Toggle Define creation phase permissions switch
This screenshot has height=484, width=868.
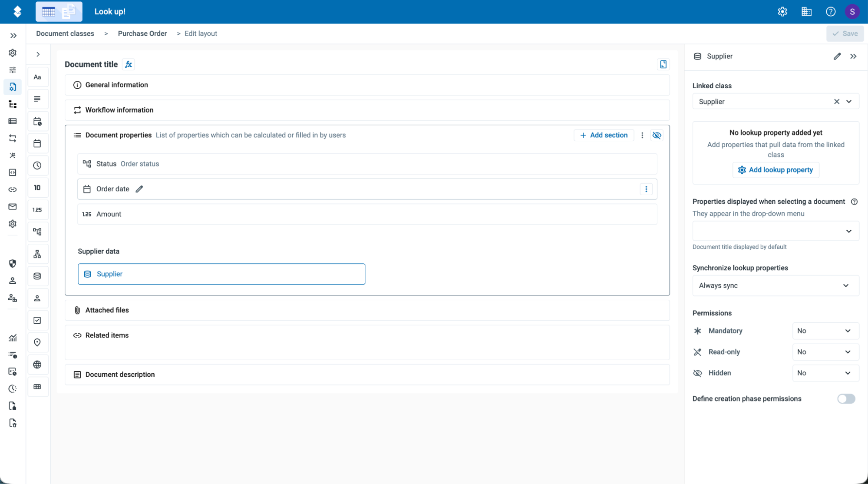click(846, 399)
